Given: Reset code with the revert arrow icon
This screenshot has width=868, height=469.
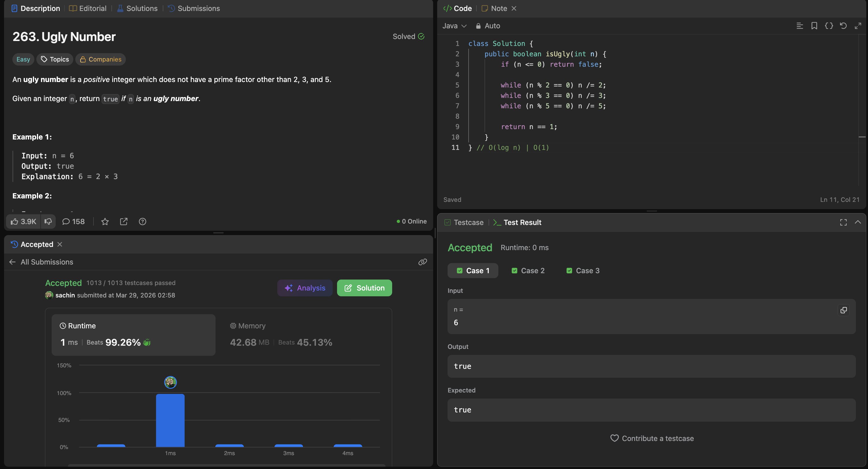Looking at the screenshot, I should [843, 26].
